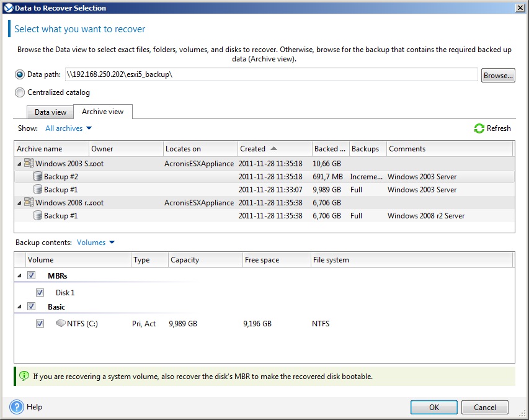
Task: Click the Acronis logo in the title bar
Action: point(8,8)
